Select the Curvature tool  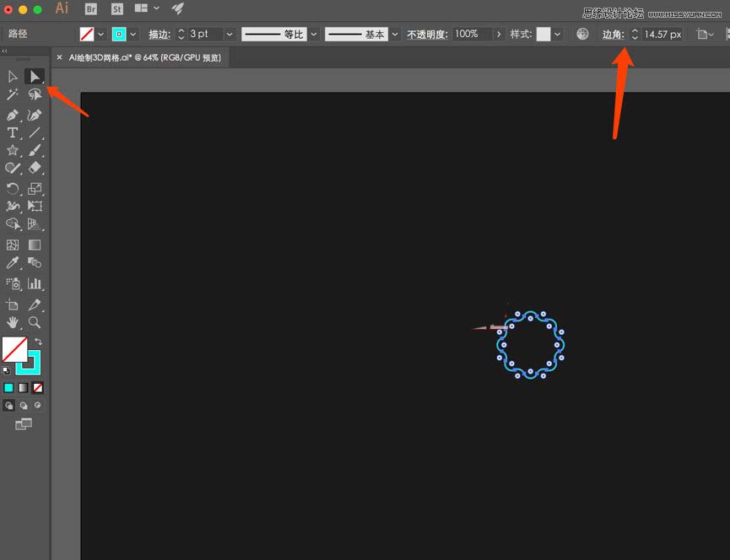coord(35,115)
